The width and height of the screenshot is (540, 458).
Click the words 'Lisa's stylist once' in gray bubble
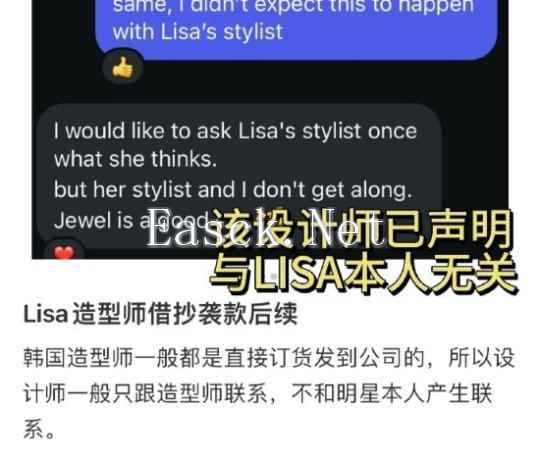point(328,131)
